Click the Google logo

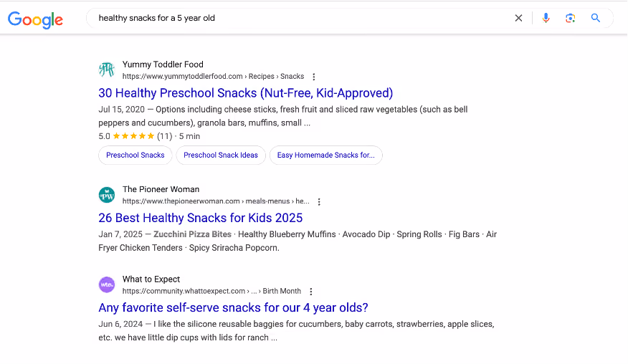pos(35,19)
